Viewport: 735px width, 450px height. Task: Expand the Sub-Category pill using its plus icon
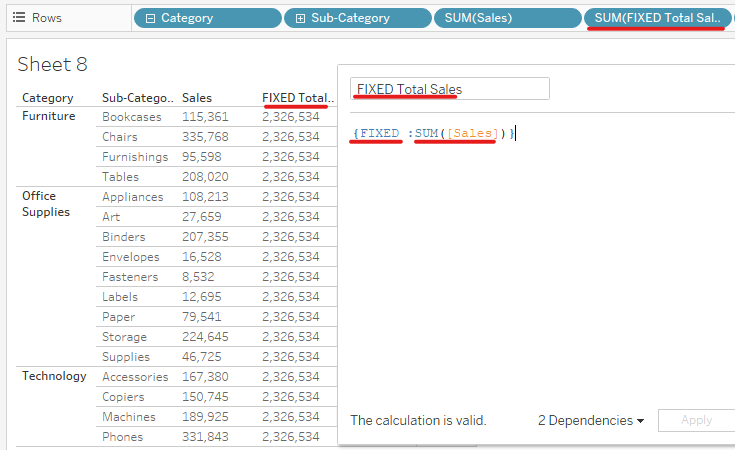pyautogui.click(x=300, y=18)
